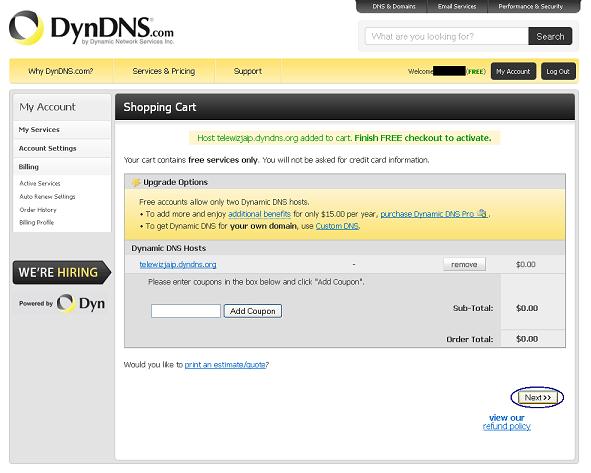Click the Upgrade Options star icon
The width and height of the screenshot is (591, 473).
click(136, 182)
